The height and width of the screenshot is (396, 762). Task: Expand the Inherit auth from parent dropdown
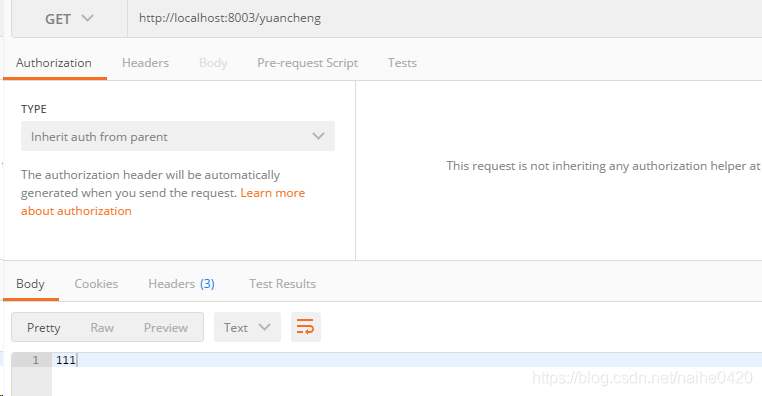point(177,136)
